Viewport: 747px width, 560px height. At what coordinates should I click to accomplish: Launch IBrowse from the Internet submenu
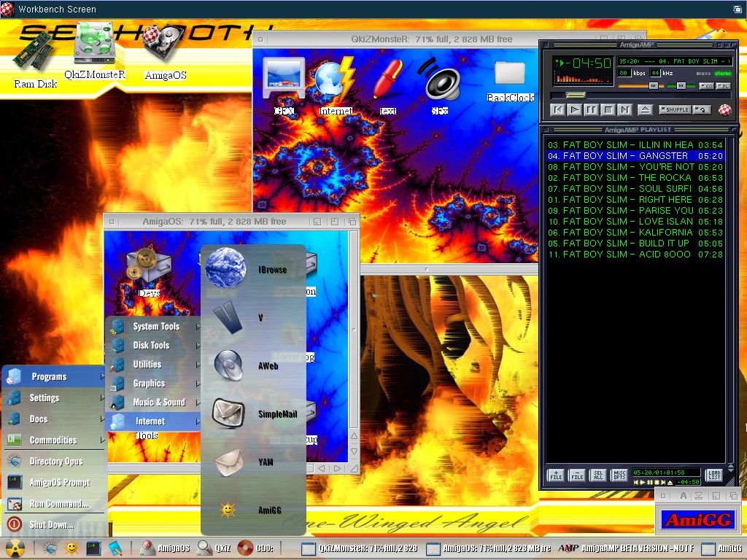tap(253, 269)
